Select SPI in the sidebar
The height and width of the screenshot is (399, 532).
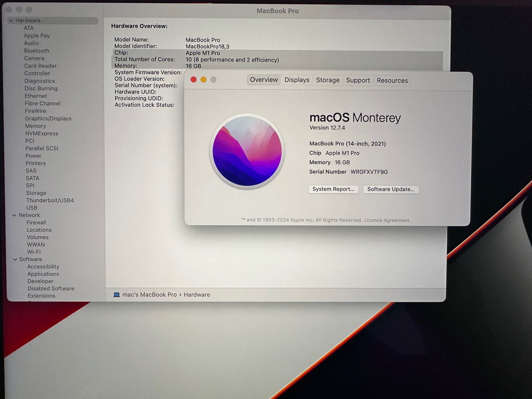click(30, 186)
